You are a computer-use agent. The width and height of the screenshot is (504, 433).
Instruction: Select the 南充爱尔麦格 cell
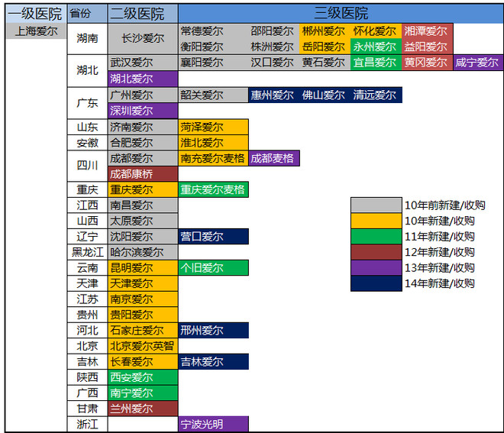point(213,158)
